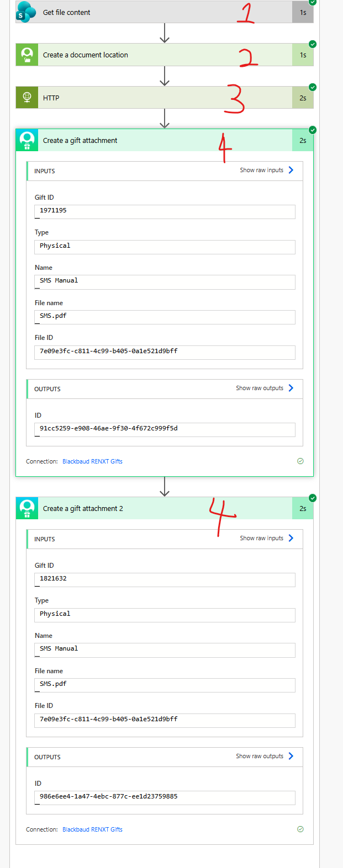Show raw outputs for Create a gift attachment 2

265,756
